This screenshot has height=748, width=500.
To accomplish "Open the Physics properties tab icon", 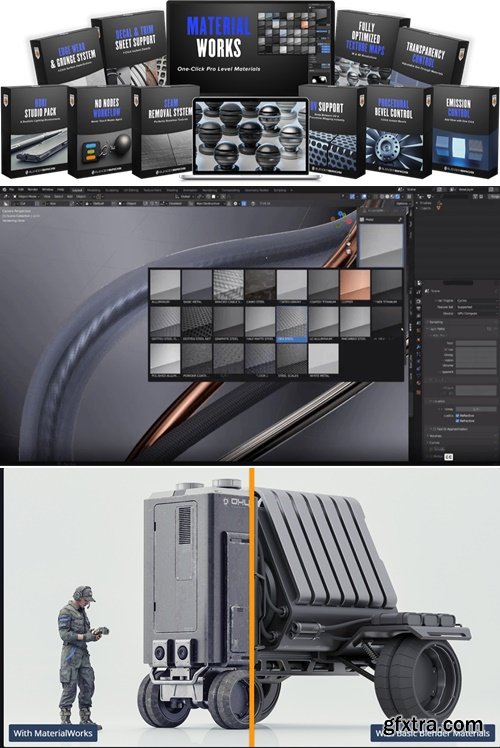I will tap(418, 361).
